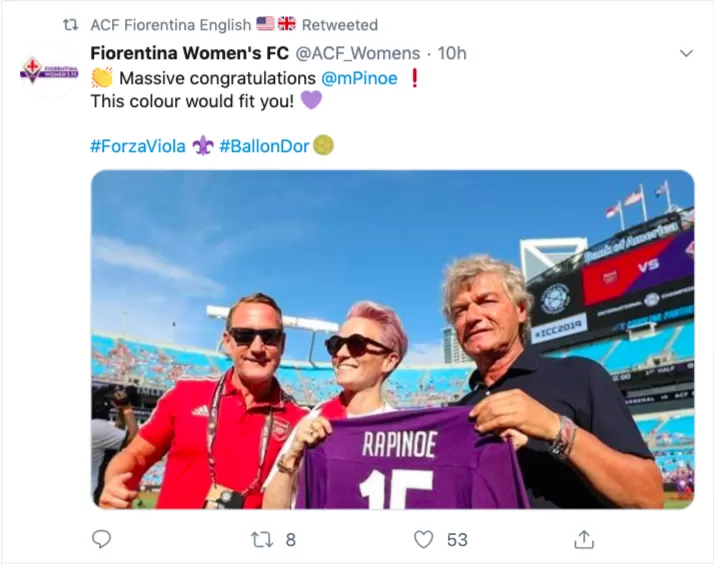
Task: Click the clapping hands emoji in tweet
Action: click(102, 78)
